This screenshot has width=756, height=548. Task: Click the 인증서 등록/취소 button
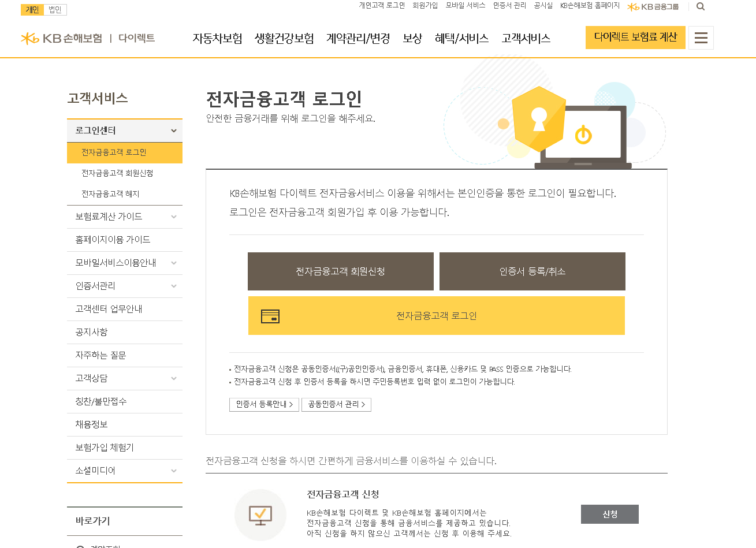click(532, 271)
